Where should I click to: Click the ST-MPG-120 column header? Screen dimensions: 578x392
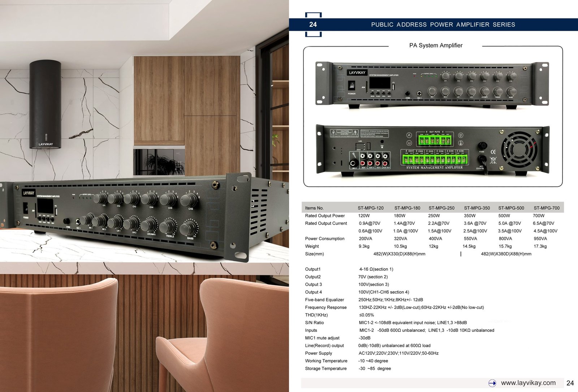tap(371, 208)
